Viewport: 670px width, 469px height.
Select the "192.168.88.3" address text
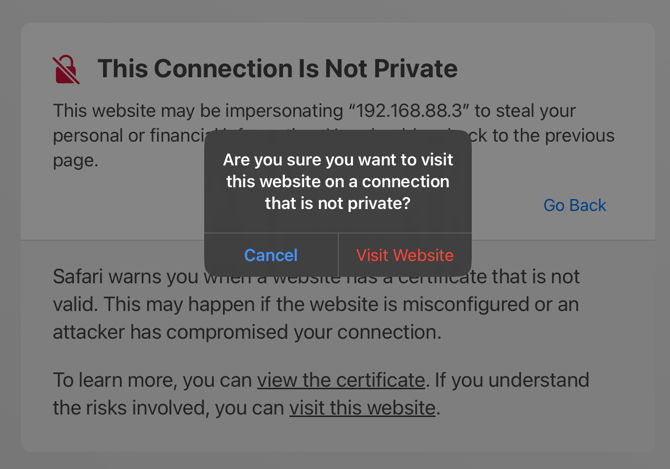(409, 111)
